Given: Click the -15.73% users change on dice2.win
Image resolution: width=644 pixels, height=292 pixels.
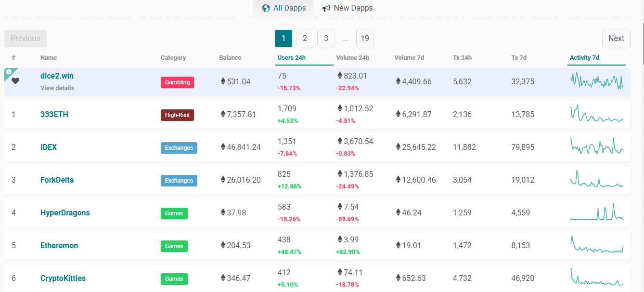Looking at the screenshot, I should point(289,88).
